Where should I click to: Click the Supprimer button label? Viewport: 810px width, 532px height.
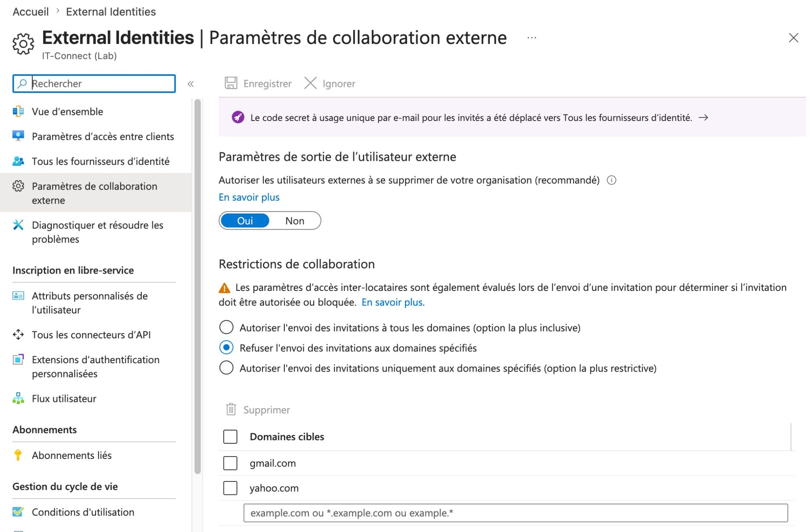coord(267,410)
